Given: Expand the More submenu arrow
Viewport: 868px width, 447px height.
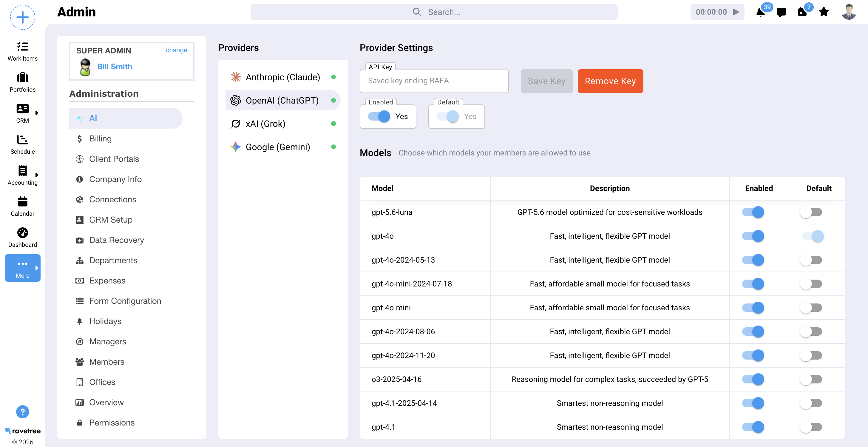Looking at the screenshot, I should [37, 268].
